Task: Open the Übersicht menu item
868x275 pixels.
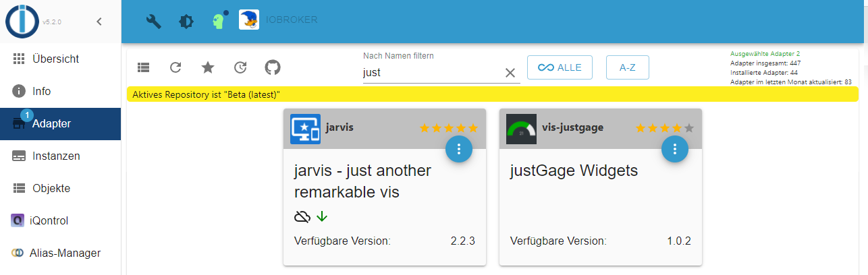Action: click(x=55, y=59)
